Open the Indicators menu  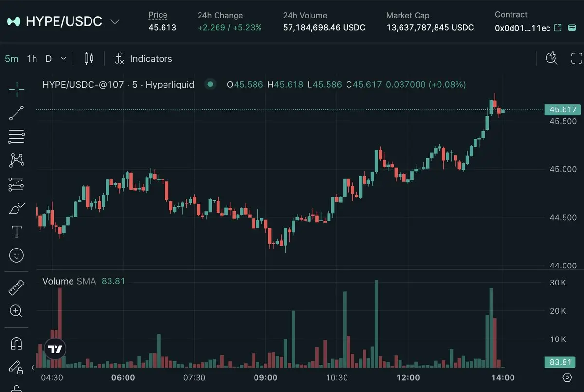(143, 59)
